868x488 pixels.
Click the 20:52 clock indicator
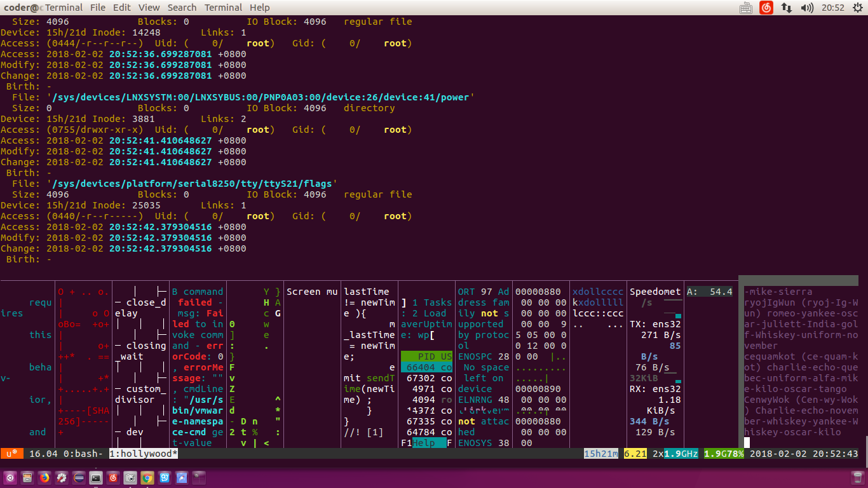(x=832, y=8)
